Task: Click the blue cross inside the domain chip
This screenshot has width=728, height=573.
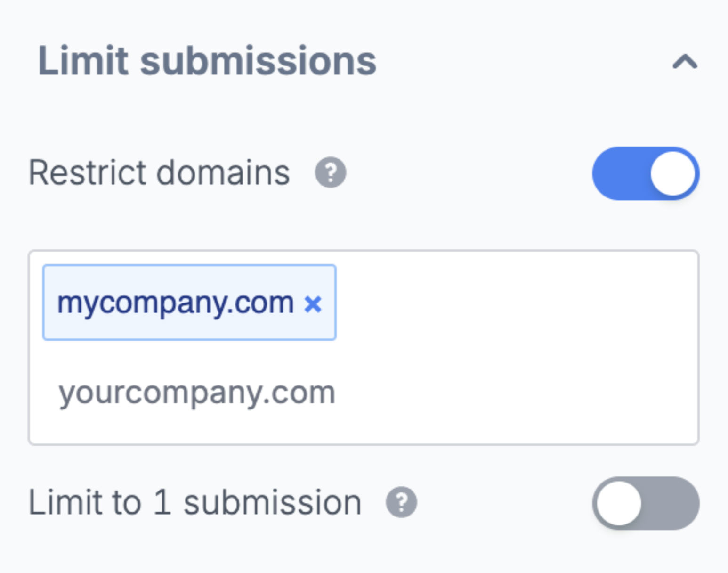Action: (x=313, y=304)
